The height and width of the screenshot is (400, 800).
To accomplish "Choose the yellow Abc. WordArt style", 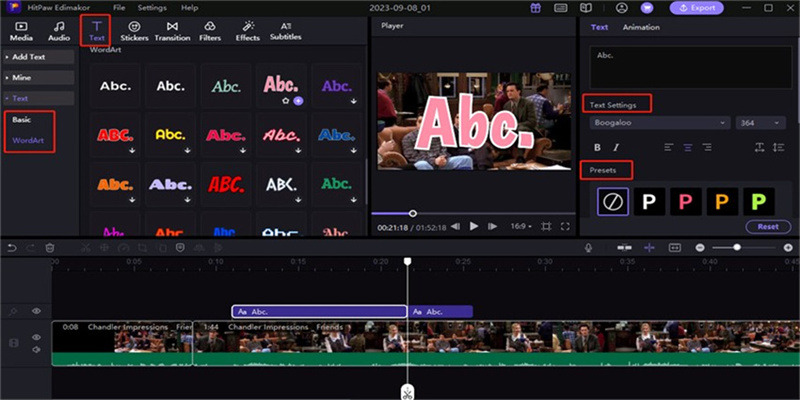I will coord(171,135).
